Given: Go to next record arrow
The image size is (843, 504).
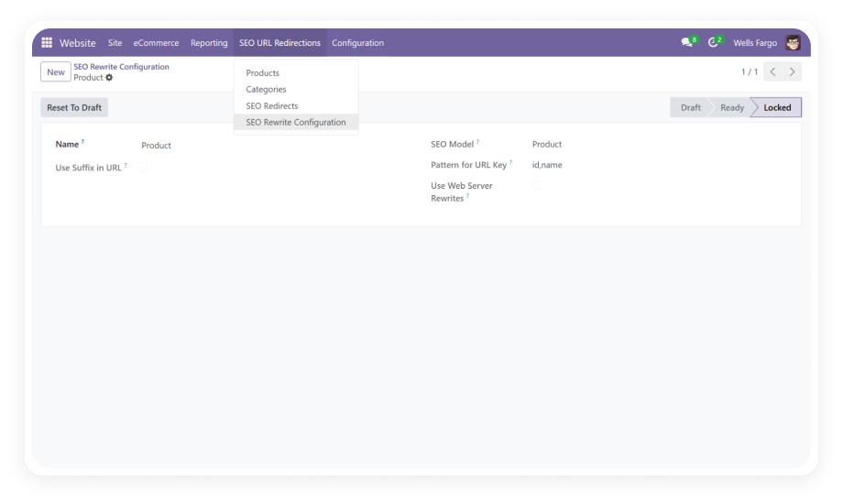Looking at the screenshot, I should [792, 71].
